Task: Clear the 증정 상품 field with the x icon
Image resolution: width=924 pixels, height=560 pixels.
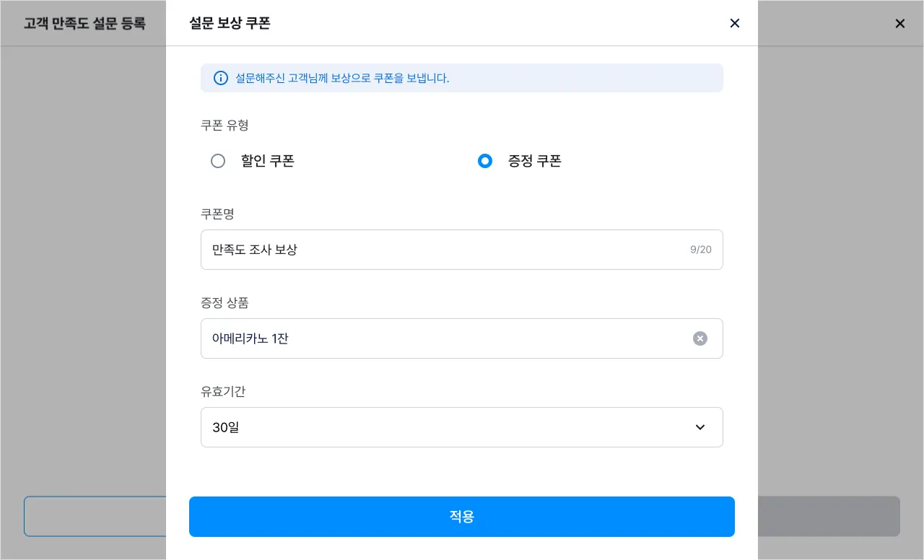Action: point(700,338)
